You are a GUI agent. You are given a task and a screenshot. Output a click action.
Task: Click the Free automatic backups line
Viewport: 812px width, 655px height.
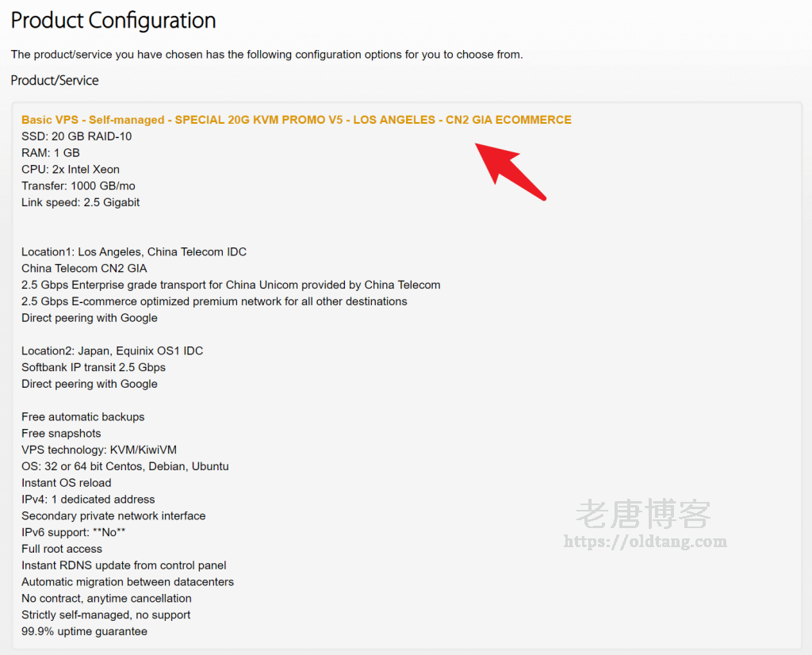point(83,417)
